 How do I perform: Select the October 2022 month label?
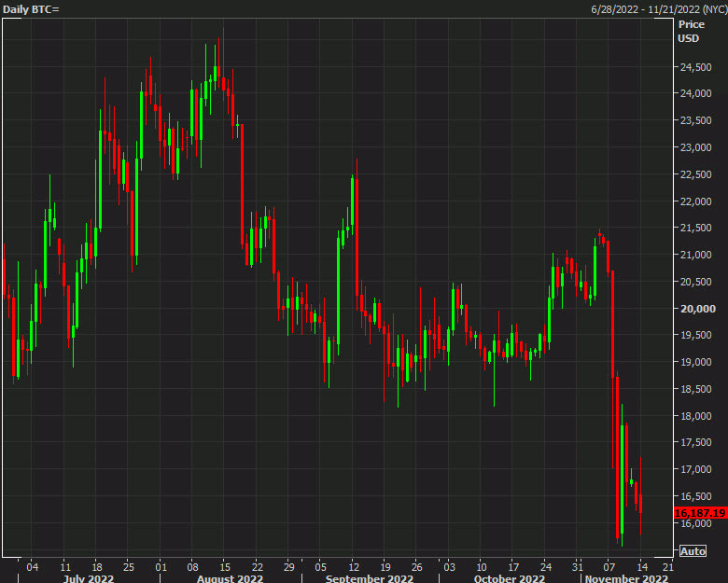click(511, 578)
